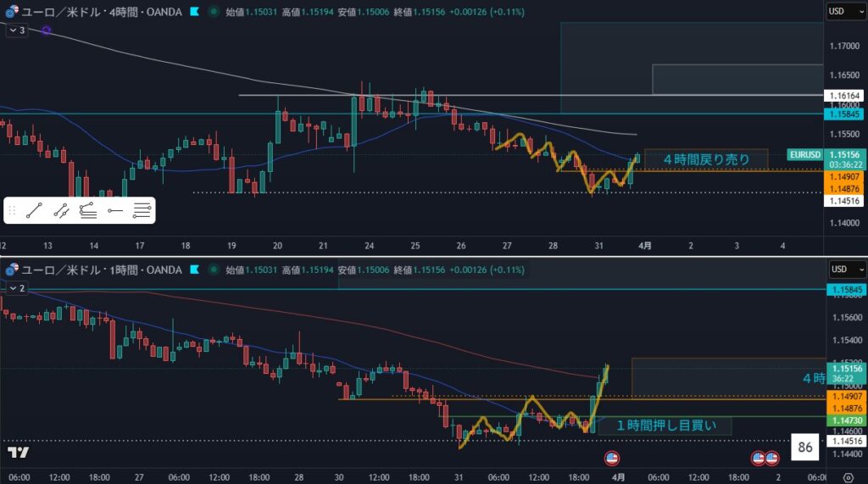Image resolution: width=868 pixels, height=484 pixels.
Task: Click the purple indicator marker on 4-hour chart
Action: [x=46, y=31]
